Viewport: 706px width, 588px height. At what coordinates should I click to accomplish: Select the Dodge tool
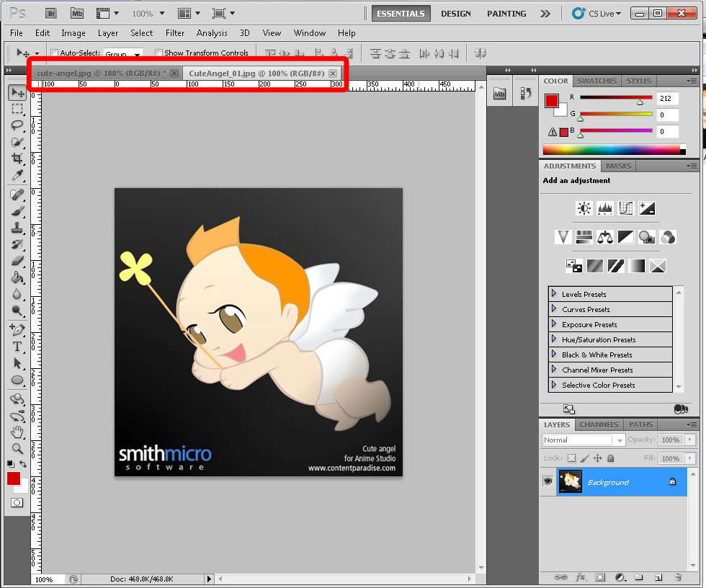point(17,311)
